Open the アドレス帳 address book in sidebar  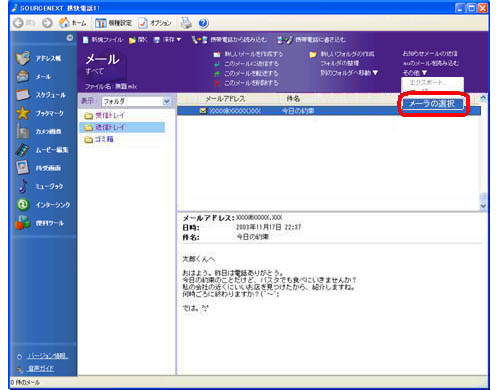coord(39,58)
